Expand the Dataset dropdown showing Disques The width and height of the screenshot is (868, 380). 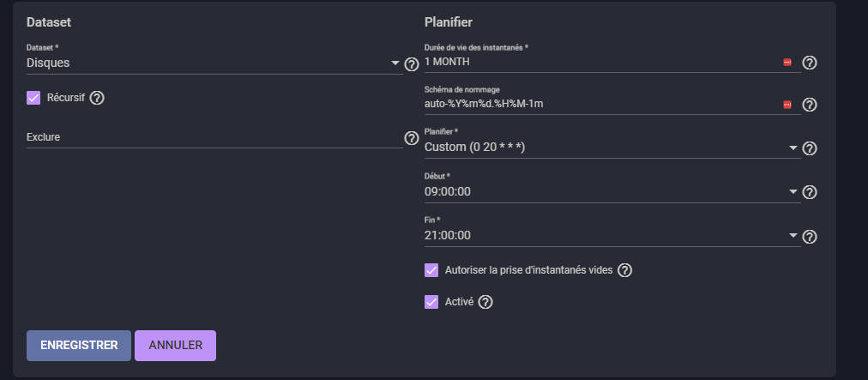click(214, 63)
